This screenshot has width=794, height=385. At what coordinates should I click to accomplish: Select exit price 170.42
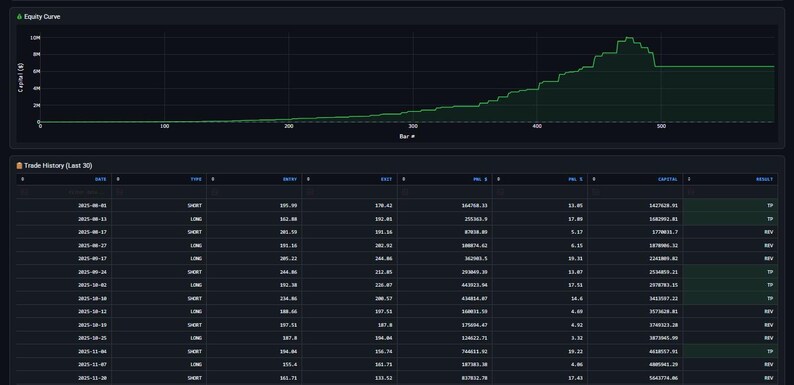coord(383,206)
